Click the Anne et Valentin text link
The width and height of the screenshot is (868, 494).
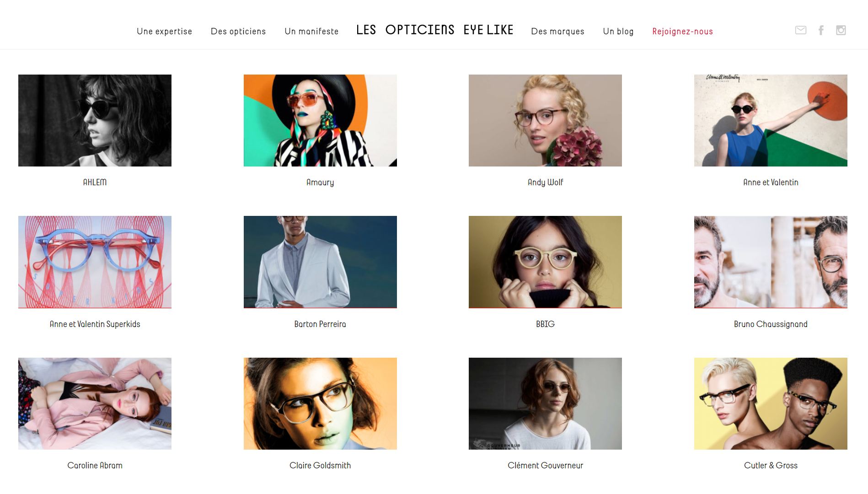pyautogui.click(x=771, y=183)
